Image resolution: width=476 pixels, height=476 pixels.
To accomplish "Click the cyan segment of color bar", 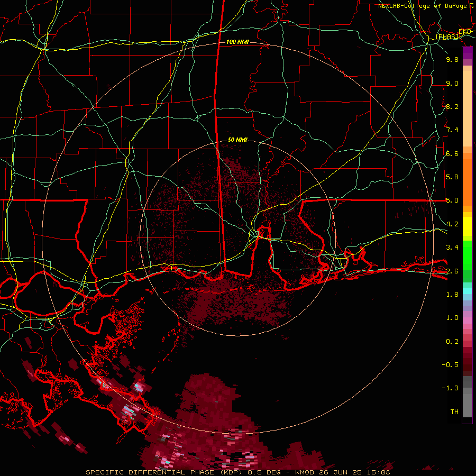I will pyautogui.click(x=467, y=291).
